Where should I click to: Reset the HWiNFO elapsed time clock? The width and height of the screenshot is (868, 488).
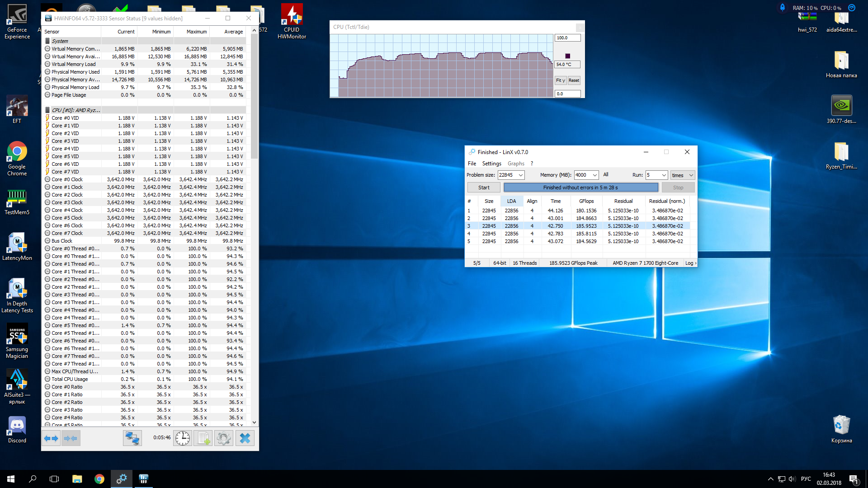[x=183, y=438]
